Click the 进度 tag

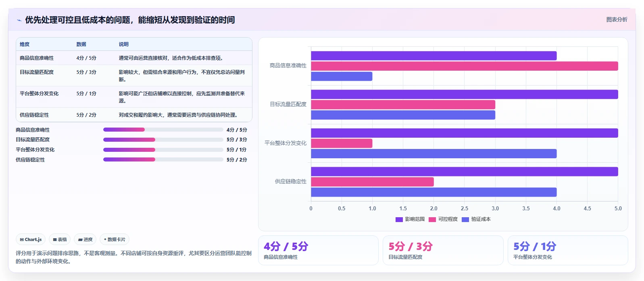click(85, 239)
